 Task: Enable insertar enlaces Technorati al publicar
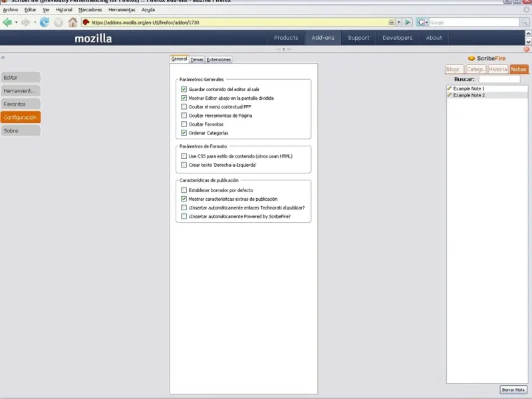point(184,207)
